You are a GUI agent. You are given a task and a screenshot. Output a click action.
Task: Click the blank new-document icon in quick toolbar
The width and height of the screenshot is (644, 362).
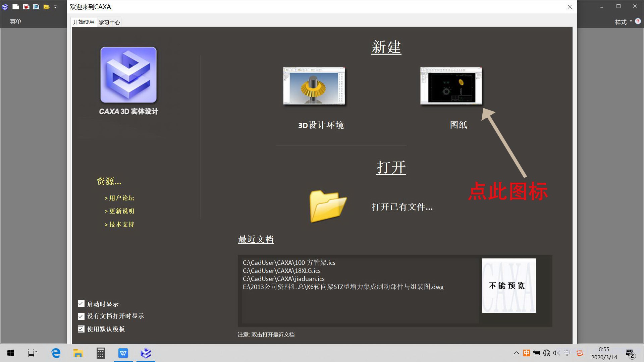pyautogui.click(x=15, y=7)
